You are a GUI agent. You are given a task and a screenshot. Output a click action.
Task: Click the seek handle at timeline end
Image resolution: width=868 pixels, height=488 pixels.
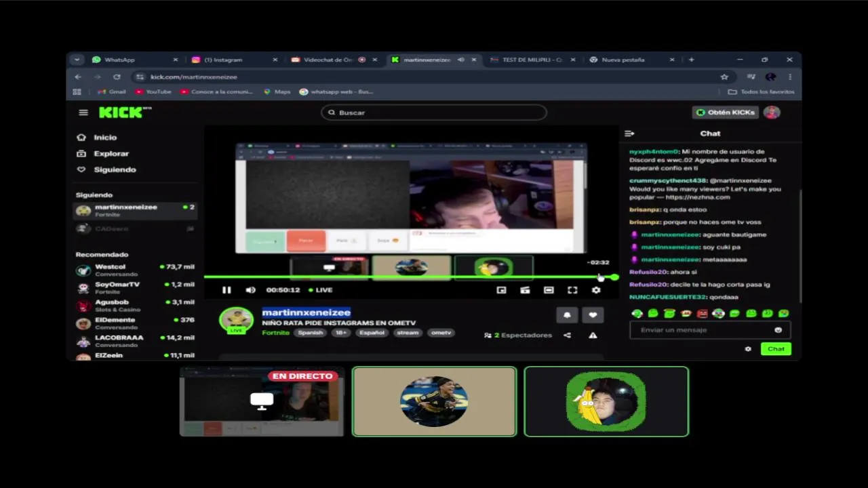tap(614, 277)
